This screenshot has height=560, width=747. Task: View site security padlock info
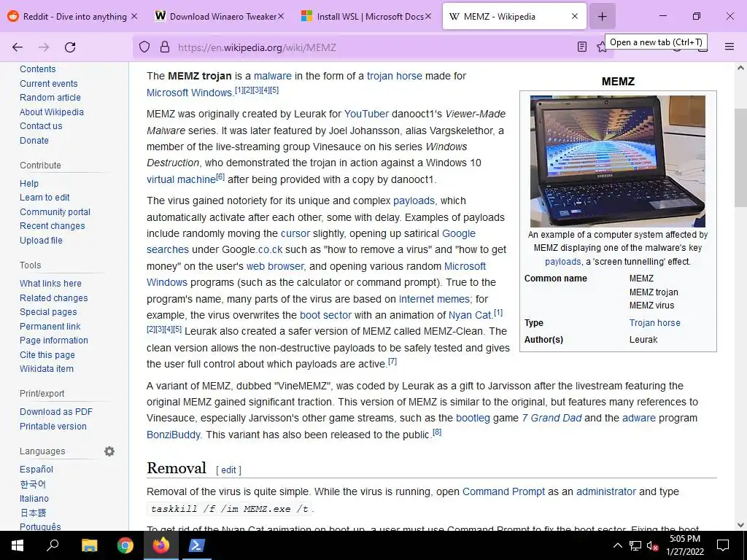pyautogui.click(x=165, y=47)
